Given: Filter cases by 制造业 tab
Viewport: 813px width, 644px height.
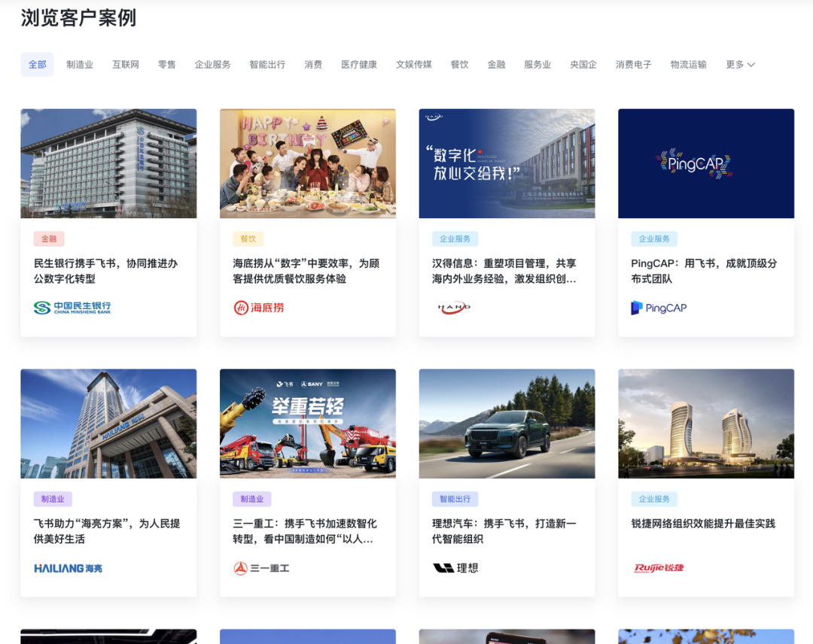Looking at the screenshot, I should coord(80,65).
